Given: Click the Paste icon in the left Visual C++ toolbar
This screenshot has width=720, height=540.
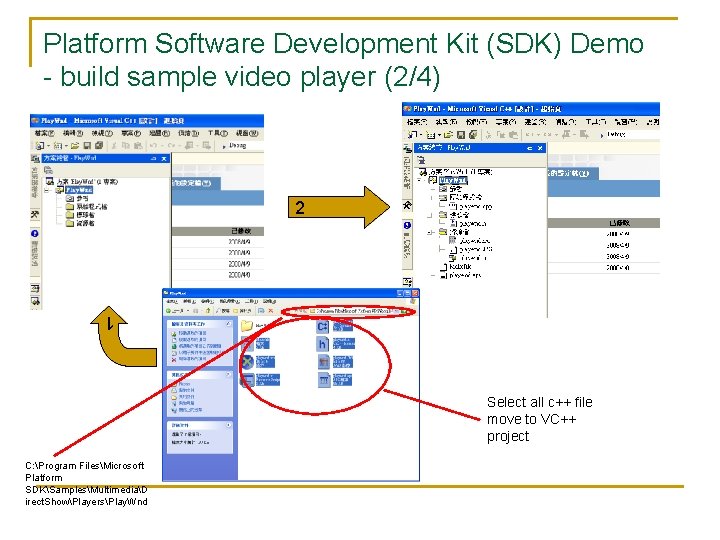Looking at the screenshot, I should 138,146.
